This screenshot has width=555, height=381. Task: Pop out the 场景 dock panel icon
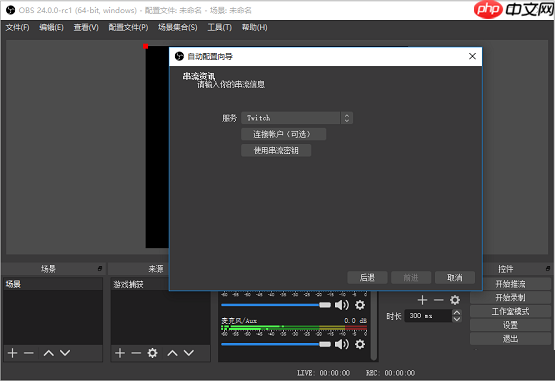[x=100, y=269]
